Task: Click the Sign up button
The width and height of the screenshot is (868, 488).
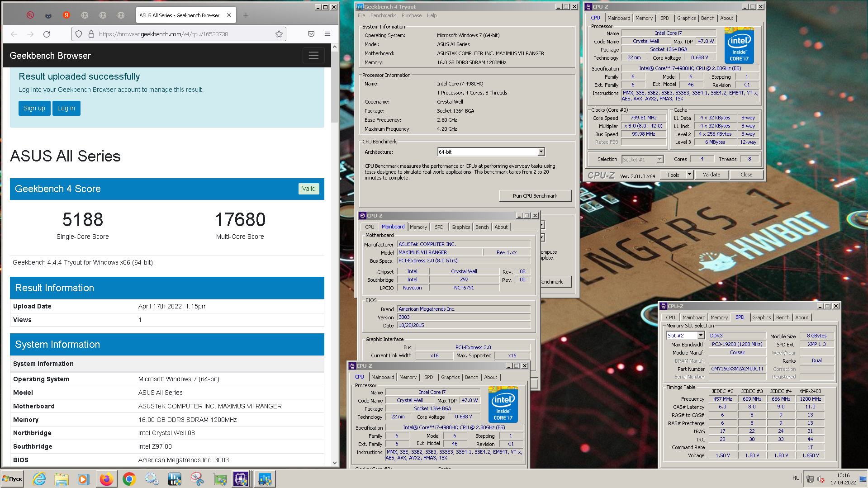Action: coord(34,108)
